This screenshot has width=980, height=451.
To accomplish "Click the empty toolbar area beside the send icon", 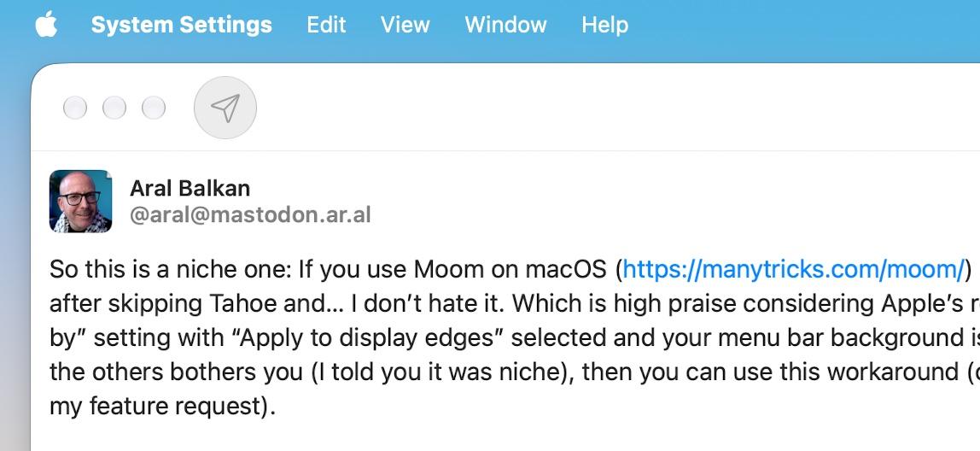I will tap(613, 108).
